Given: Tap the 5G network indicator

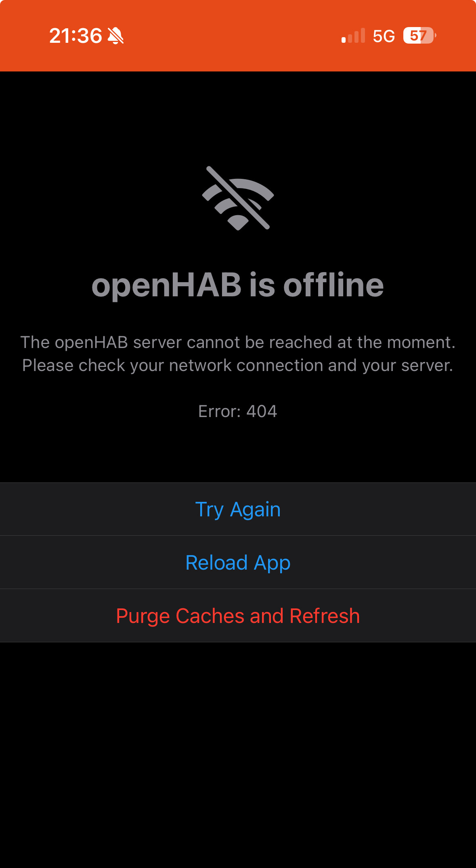Looking at the screenshot, I should 384,36.
